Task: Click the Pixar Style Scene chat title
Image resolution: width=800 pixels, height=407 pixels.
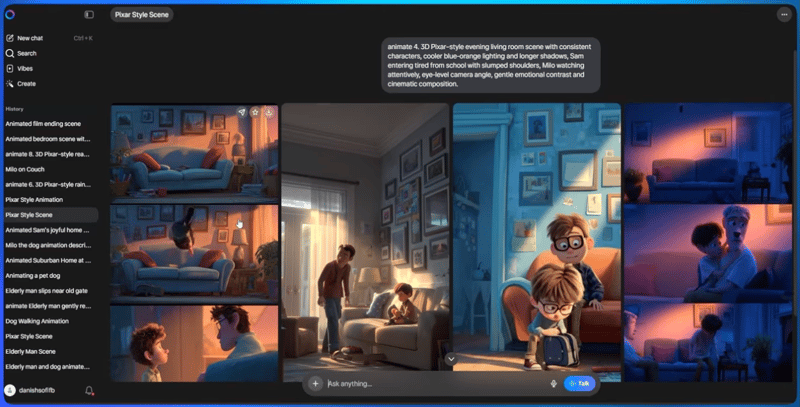Action: tap(141, 15)
